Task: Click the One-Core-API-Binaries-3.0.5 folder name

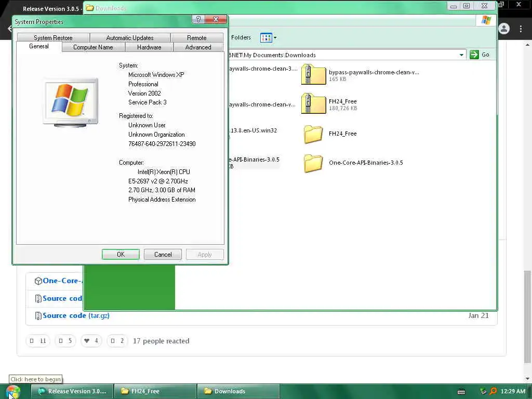Action: 366,163
